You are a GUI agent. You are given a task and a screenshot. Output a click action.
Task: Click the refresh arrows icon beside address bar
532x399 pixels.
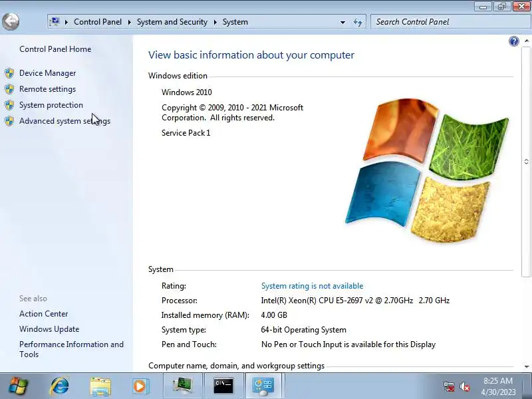pyautogui.click(x=358, y=22)
